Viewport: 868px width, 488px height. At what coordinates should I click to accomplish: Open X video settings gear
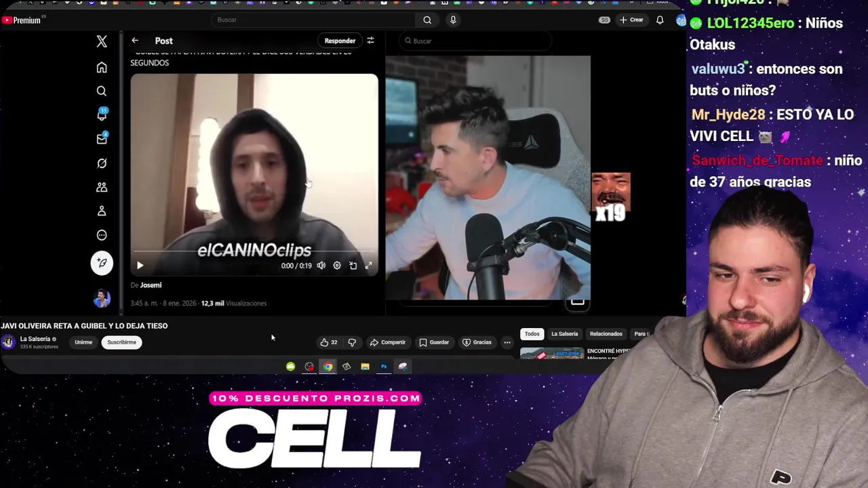point(337,266)
